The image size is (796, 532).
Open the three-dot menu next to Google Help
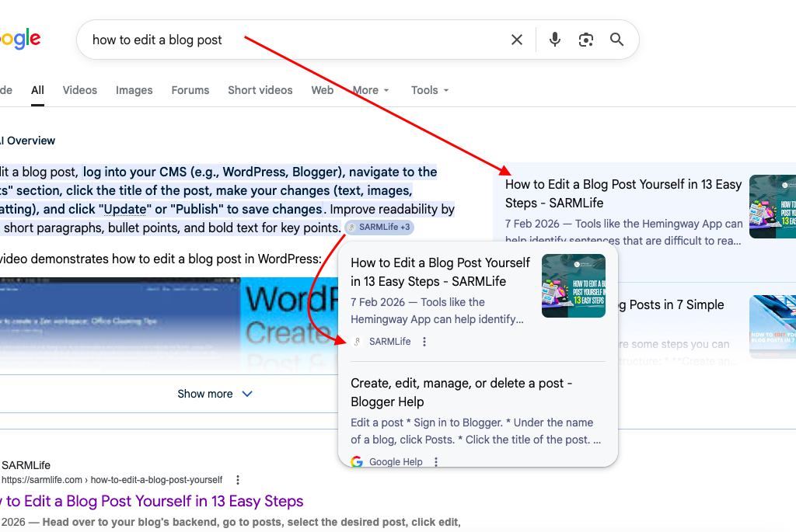pyautogui.click(x=436, y=461)
